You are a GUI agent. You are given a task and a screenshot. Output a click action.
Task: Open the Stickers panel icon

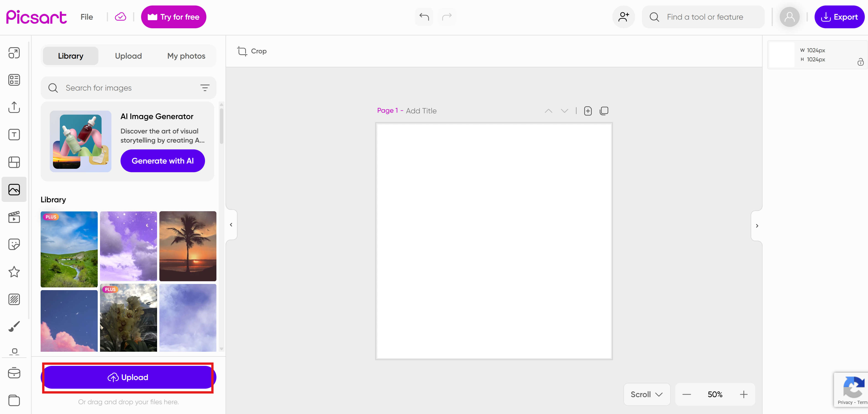click(14, 244)
